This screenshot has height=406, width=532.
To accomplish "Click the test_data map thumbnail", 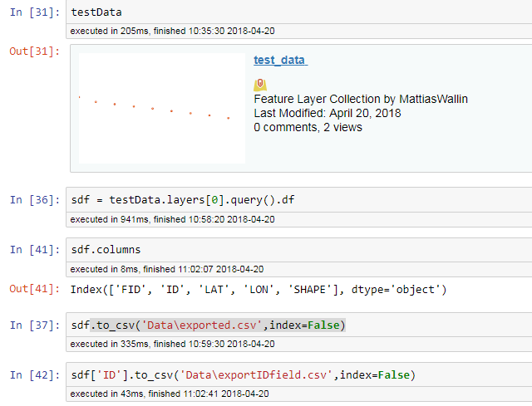I will 162,108.
